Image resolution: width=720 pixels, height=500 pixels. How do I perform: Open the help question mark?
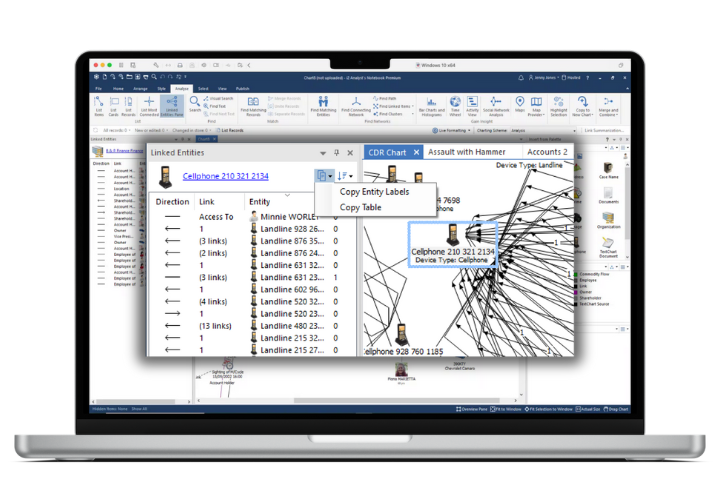click(587, 78)
